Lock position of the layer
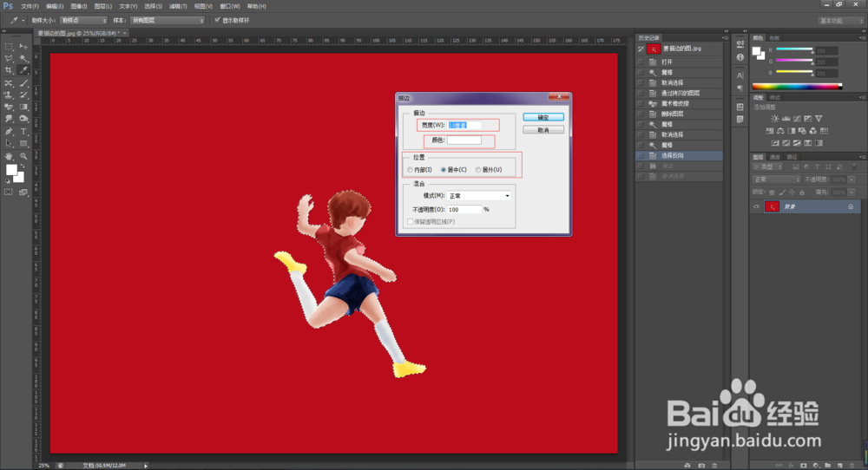868x470 pixels. [x=792, y=193]
